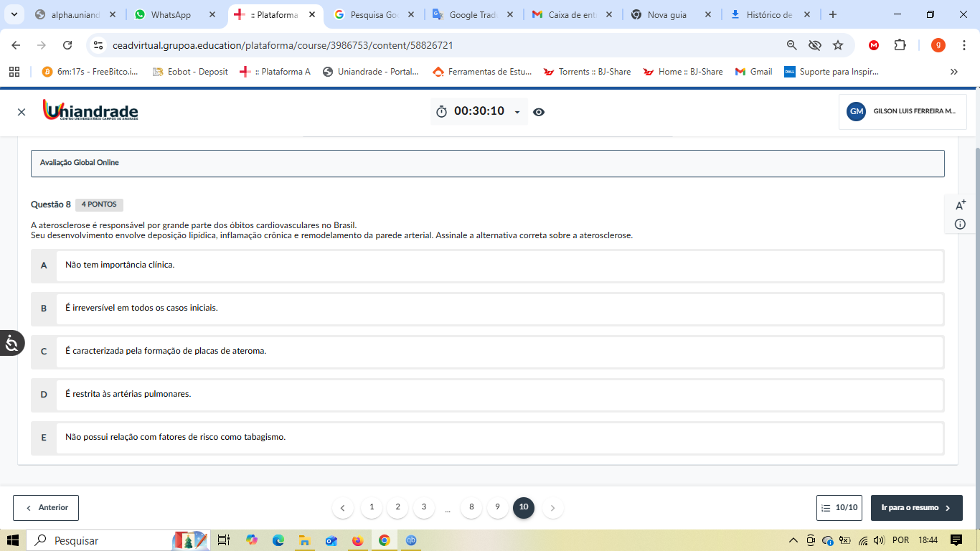
Task: Open the info icon on right sidebar
Action: pos(961,224)
